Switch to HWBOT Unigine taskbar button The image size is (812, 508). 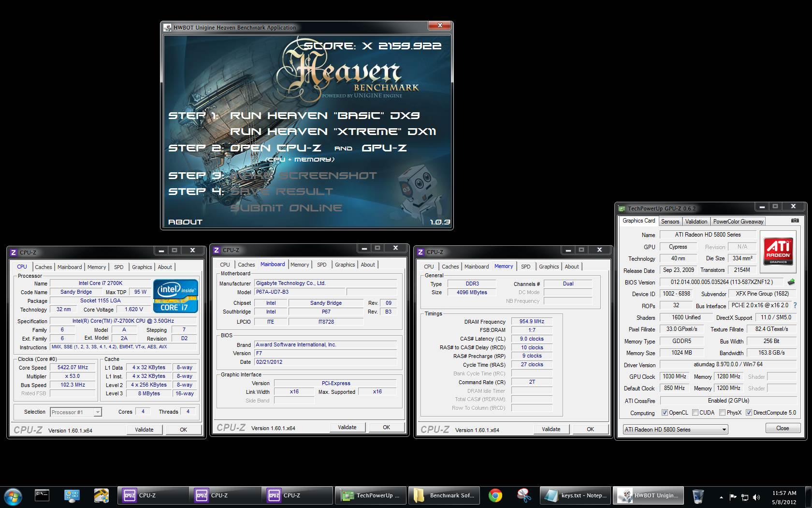[x=649, y=495]
